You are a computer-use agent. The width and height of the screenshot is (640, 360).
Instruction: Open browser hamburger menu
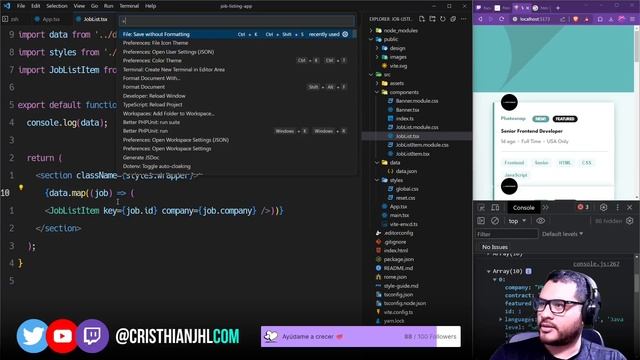click(x=633, y=19)
